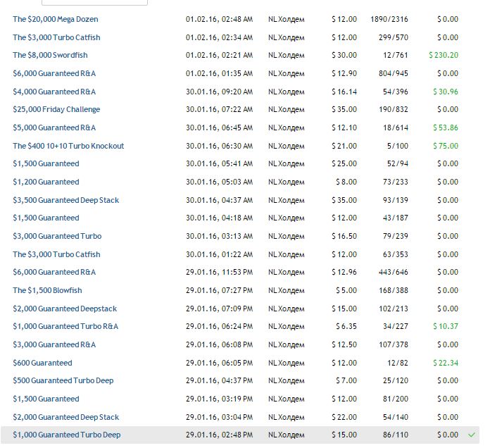
Task: View the $3,000 Guaranteed R&A tournament
Action: pyautogui.click(x=54, y=344)
